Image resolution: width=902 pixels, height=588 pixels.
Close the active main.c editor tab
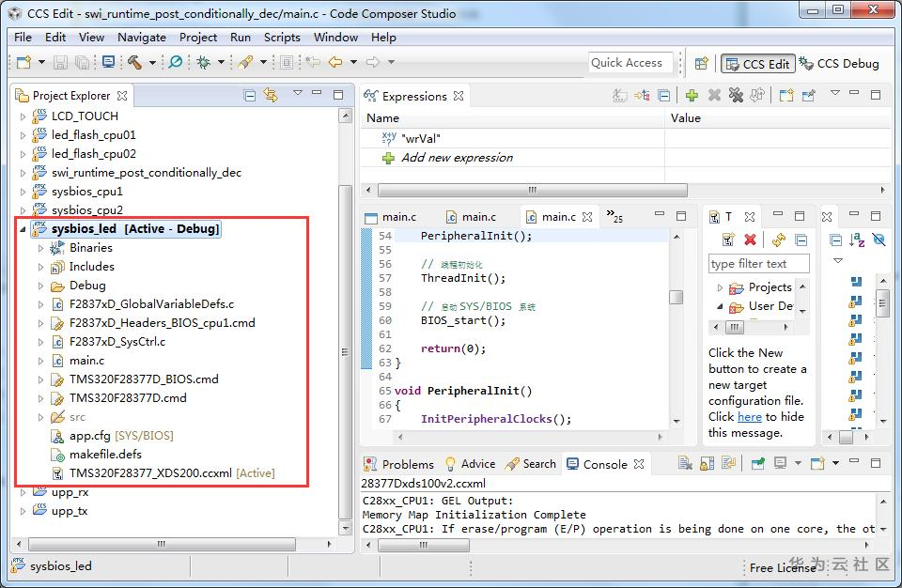pos(586,217)
